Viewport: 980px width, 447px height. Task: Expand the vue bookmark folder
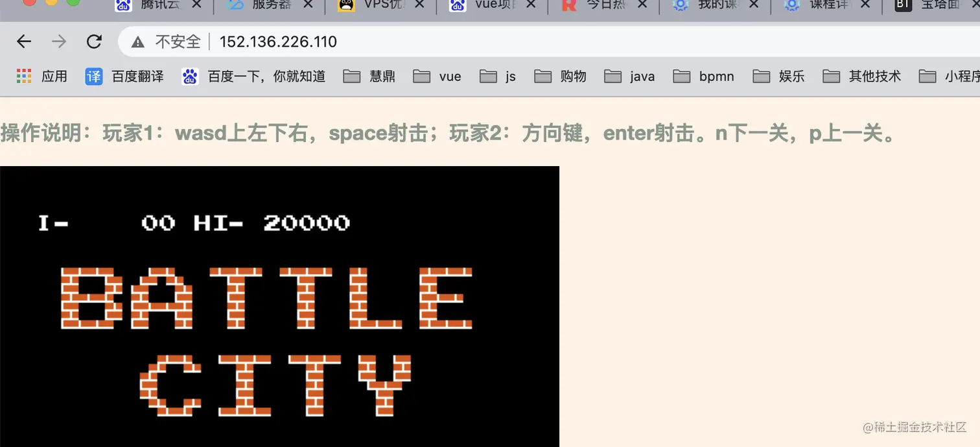click(437, 77)
